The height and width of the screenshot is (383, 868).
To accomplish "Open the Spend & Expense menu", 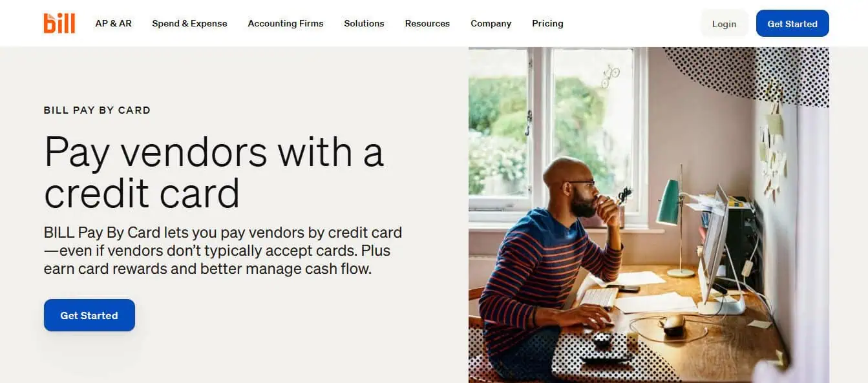I will pyautogui.click(x=189, y=23).
